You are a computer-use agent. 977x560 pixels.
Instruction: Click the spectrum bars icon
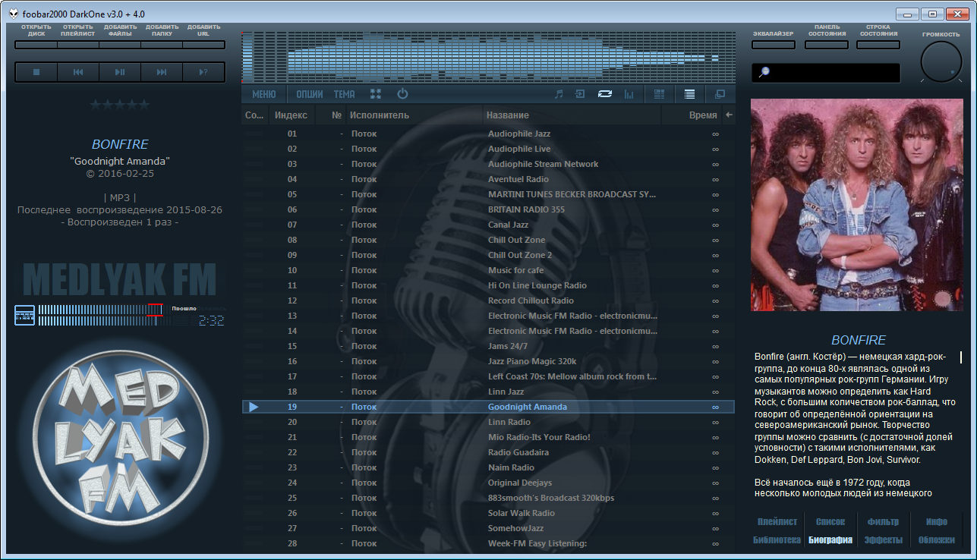click(x=629, y=94)
